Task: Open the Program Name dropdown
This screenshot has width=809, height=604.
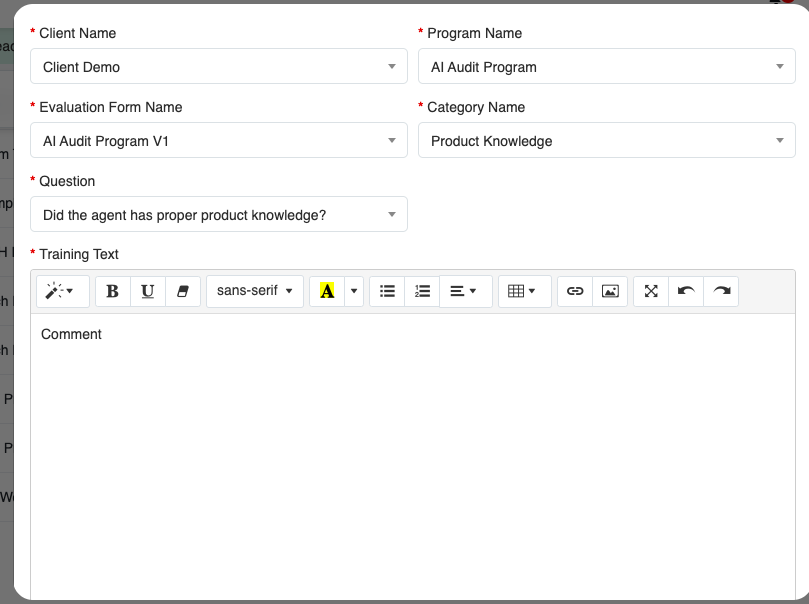Action: 606,67
